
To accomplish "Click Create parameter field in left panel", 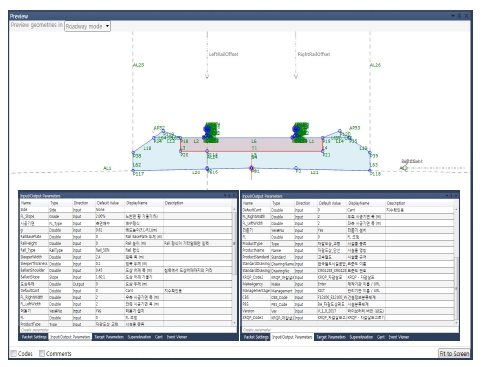I will [x=127, y=330].
